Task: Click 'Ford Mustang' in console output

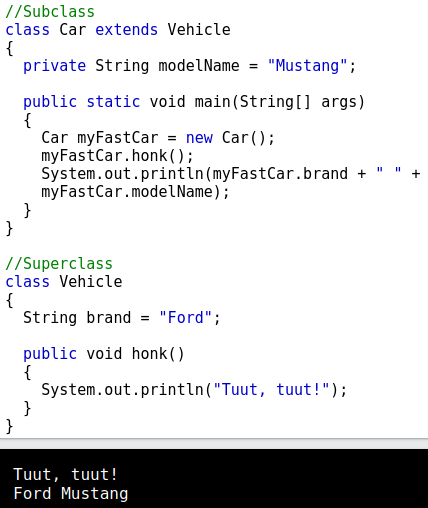Action: pyautogui.click(x=71, y=494)
